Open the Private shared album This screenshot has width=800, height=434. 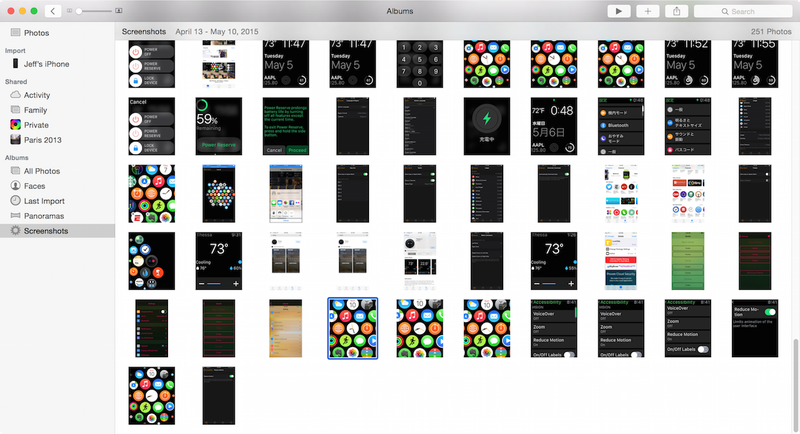coord(36,125)
